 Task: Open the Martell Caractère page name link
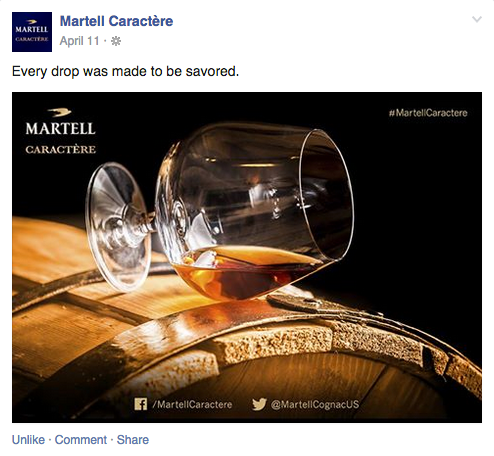coord(116,21)
